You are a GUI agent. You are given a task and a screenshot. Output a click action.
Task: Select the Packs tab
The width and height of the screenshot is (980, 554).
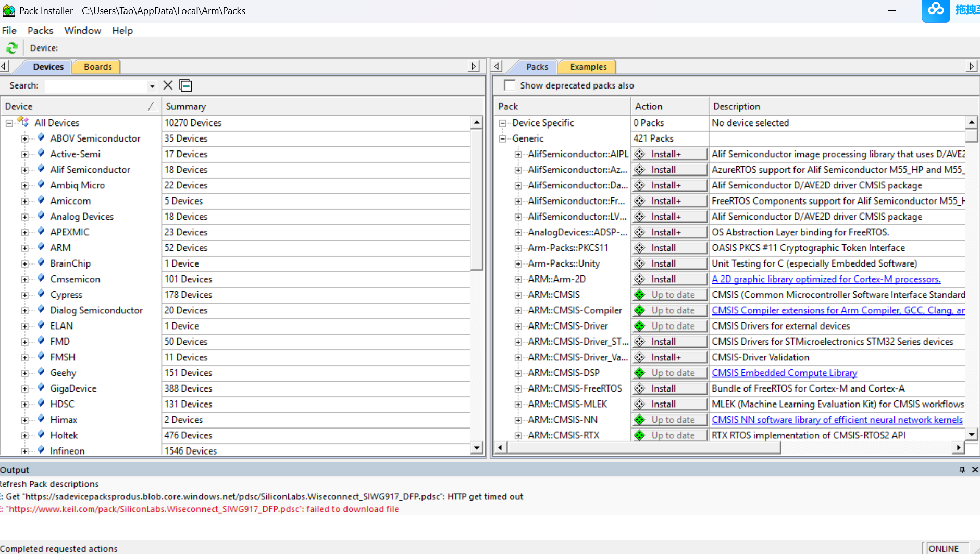click(x=537, y=67)
